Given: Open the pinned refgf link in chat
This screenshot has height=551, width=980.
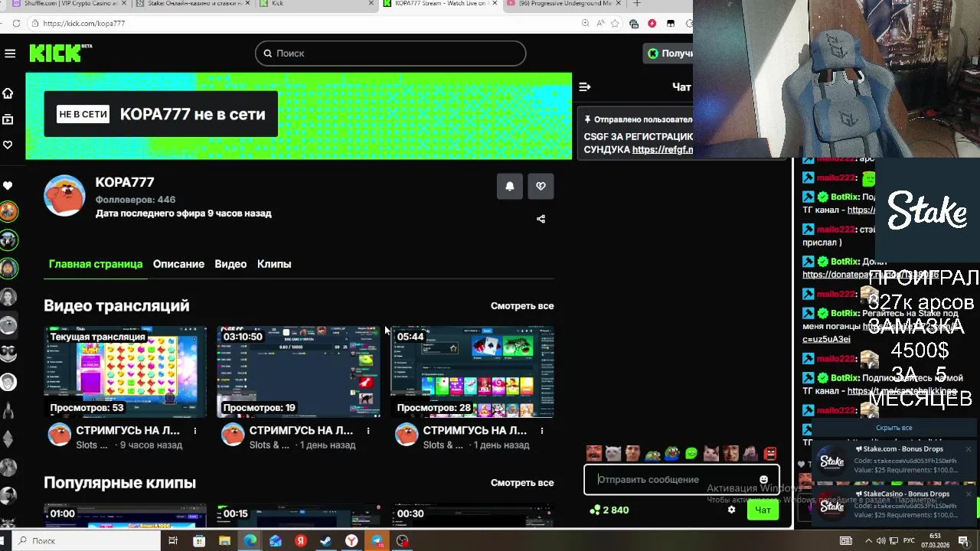Looking at the screenshot, I should pyautogui.click(x=662, y=149).
